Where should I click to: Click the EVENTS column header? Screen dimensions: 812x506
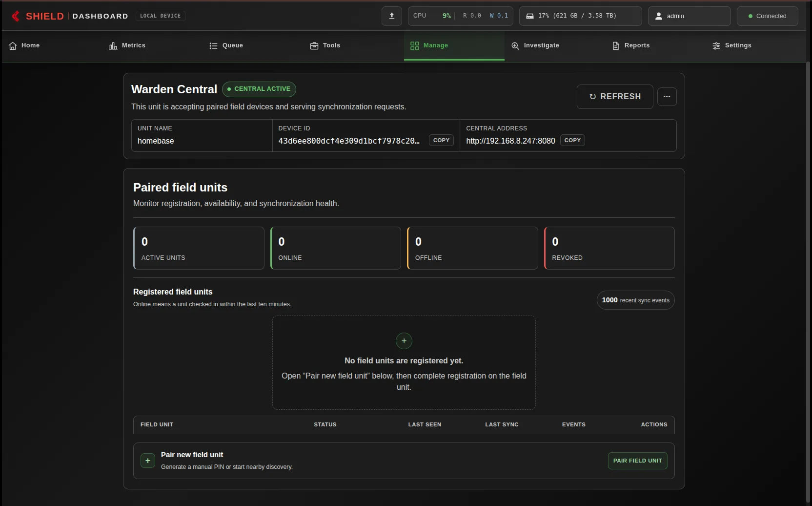coord(573,425)
